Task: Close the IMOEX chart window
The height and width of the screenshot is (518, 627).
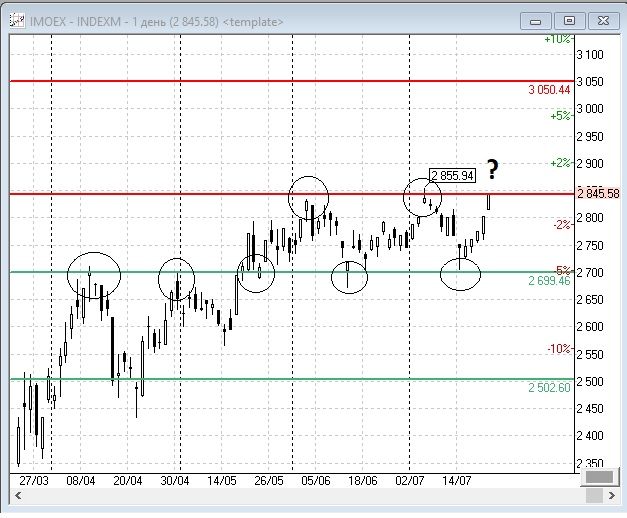Action: (x=601, y=19)
